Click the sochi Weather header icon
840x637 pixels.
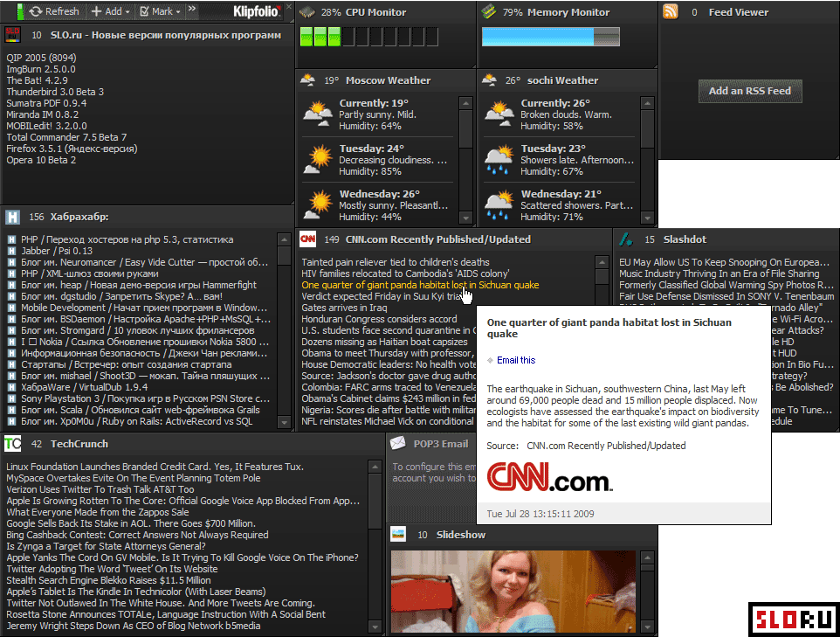489,80
